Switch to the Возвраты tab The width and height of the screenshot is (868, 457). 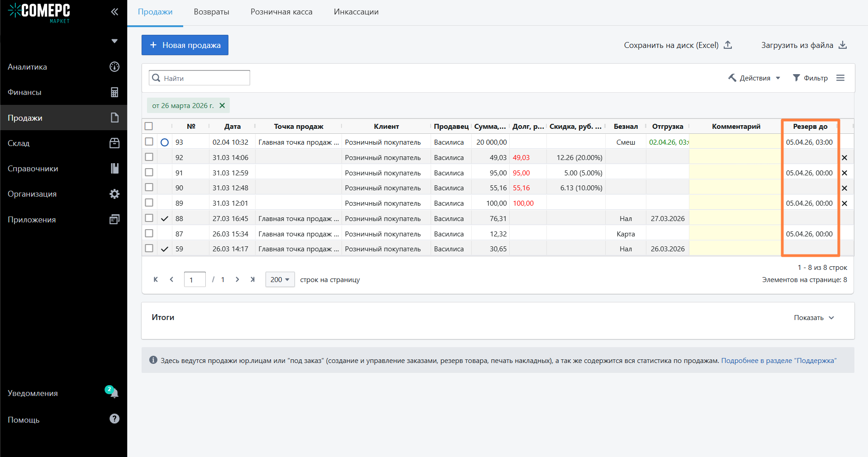[211, 12]
